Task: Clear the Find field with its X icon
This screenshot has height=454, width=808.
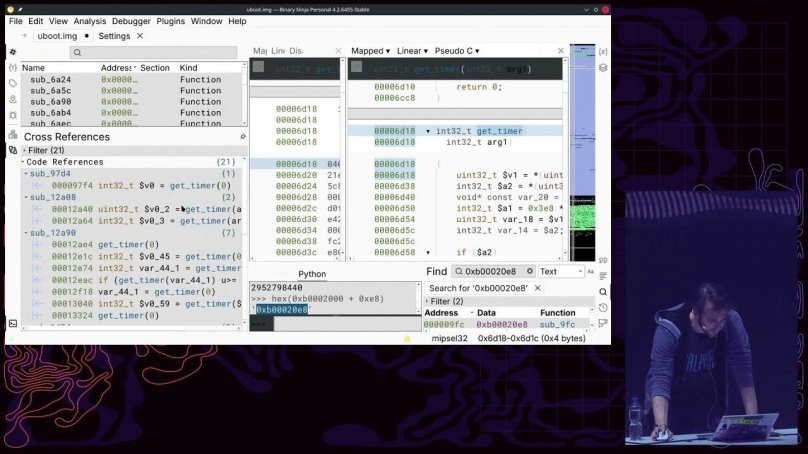Action: pyautogui.click(x=527, y=271)
